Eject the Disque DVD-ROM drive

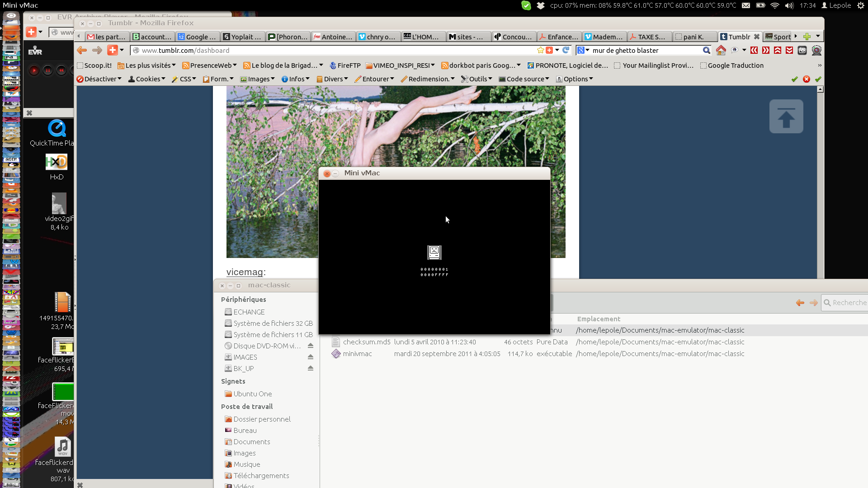pyautogui.click(x=311, y=346)
